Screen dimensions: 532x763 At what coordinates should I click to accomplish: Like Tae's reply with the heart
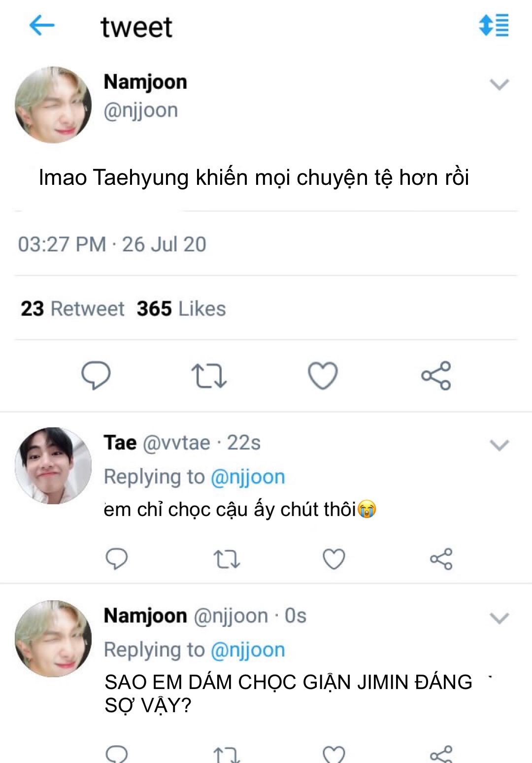coord(333,559)
